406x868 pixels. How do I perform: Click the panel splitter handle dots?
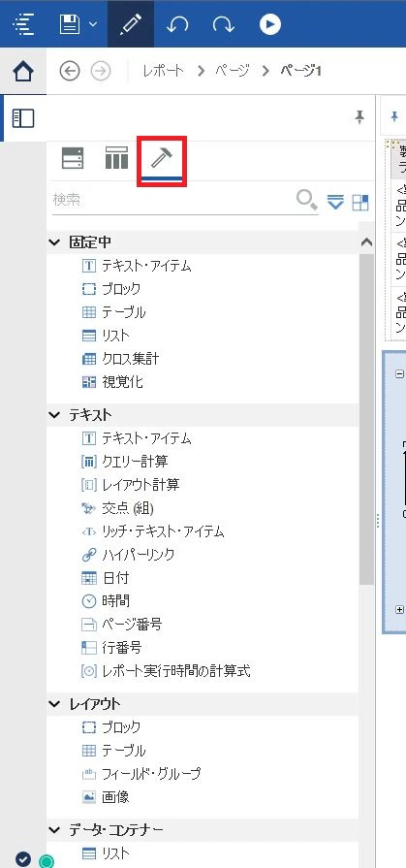(x=378, y=521)
